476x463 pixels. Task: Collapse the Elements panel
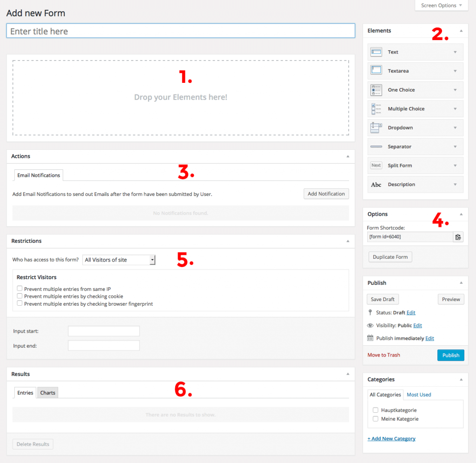(x=462, y=31)
